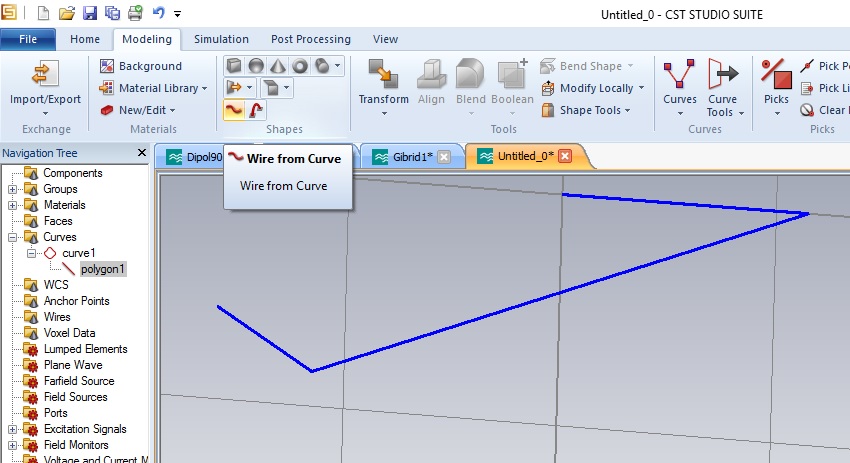The image size is (850, 463).
Task: Create a Cone shape
Action: tap(278, 66)
